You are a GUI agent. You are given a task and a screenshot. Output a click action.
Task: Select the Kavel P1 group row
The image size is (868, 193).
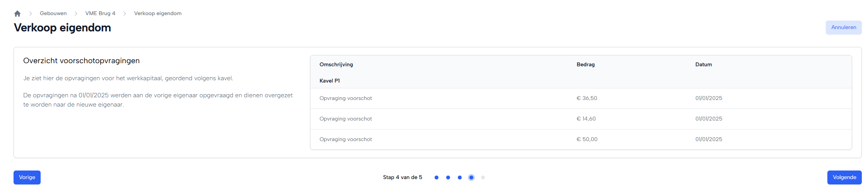point(330,81)
